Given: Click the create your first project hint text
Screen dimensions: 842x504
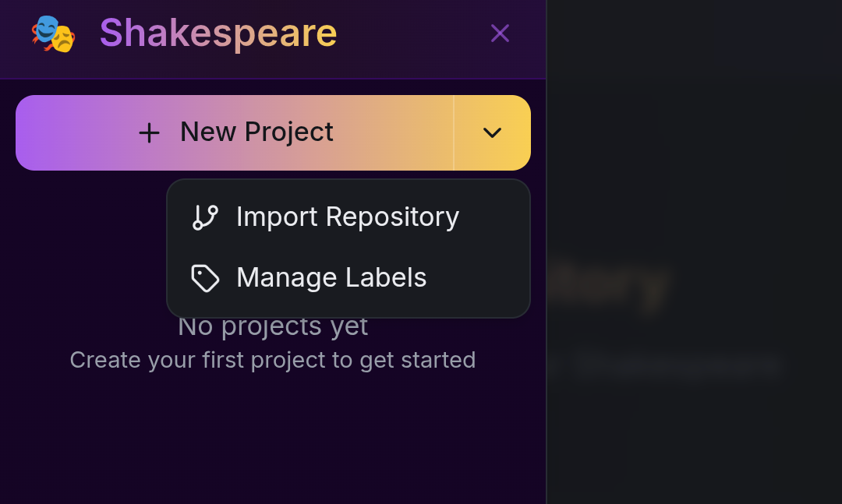Looking at the screenshot, I should tap(273, 360).
